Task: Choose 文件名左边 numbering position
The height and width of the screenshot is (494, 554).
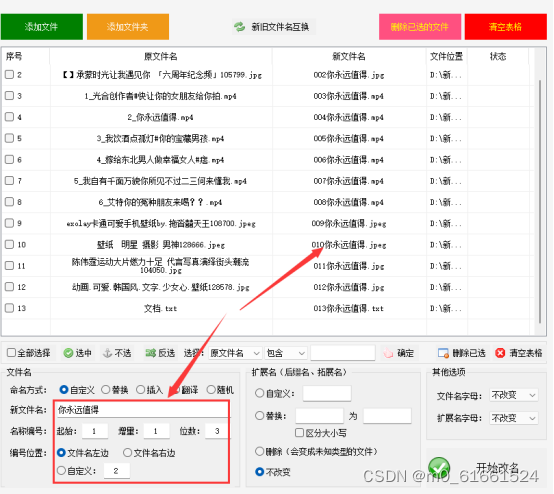Action: point(61,453)
